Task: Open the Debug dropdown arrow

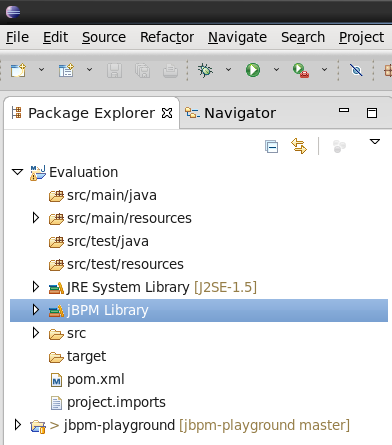Action: pyautogui.click(x=228, y=70)
